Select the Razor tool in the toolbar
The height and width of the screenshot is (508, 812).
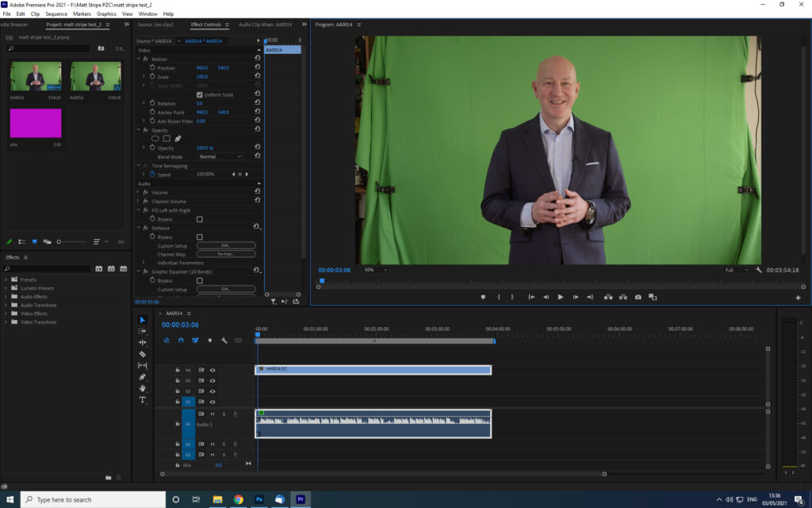pos(143,354)
